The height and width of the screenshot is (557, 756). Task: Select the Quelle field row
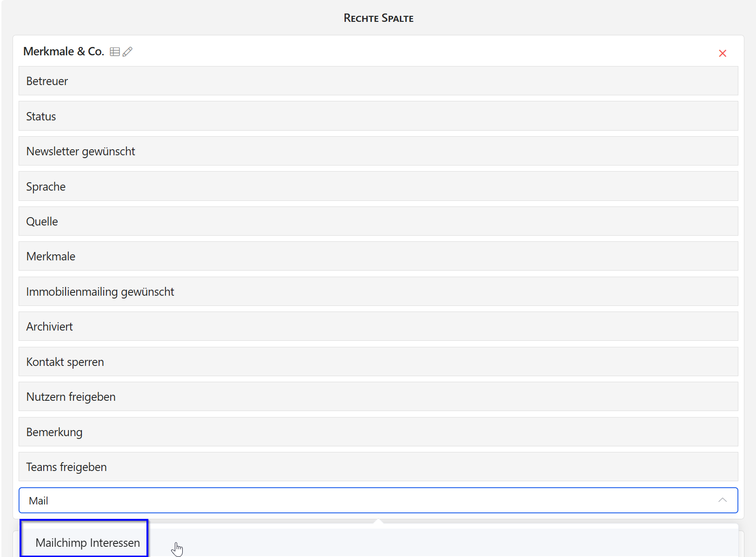378,221
